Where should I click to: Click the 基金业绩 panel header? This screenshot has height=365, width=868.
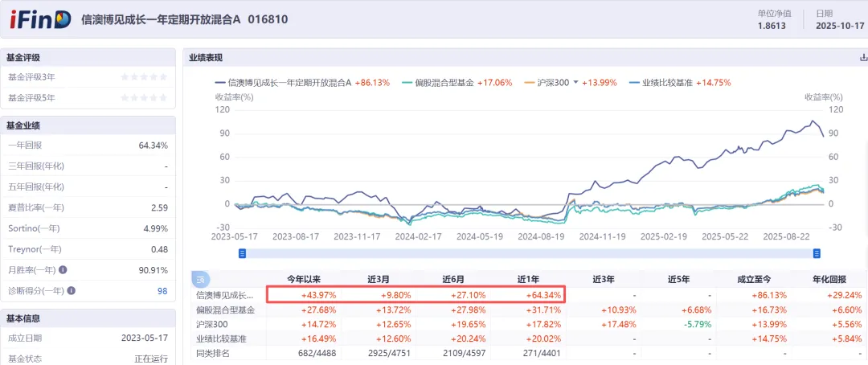(x=88, y=125)
